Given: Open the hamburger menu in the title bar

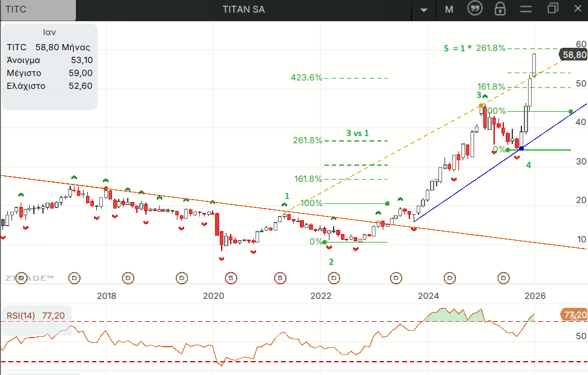Looking at the screenshot, I should (x=526, y=8).
